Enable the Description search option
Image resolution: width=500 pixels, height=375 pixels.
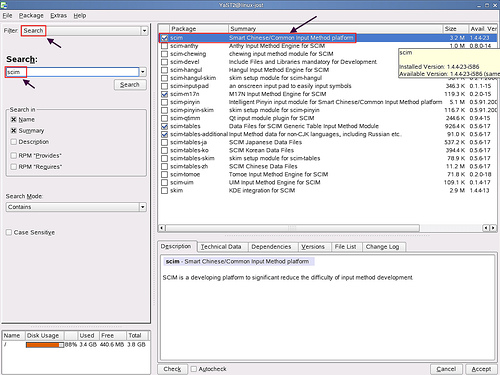[x=14, y=142]
